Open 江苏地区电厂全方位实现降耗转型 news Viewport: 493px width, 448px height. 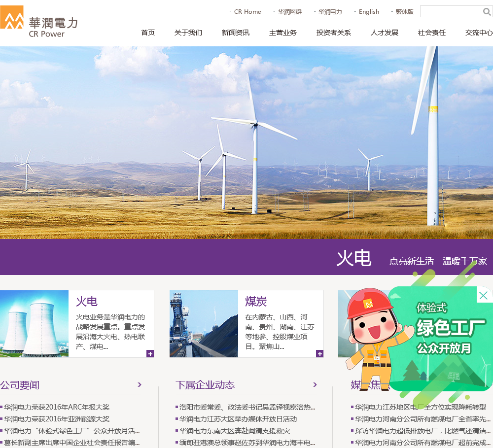[421, 407]
